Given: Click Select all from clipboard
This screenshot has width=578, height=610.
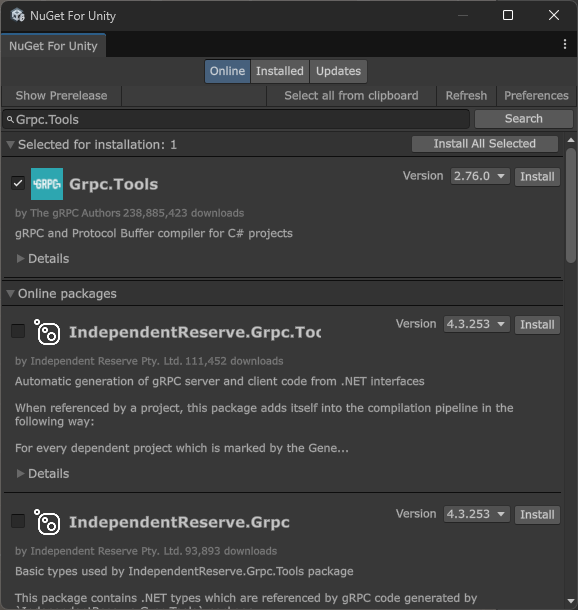Looking at the screenshot, I should point(351,96).
